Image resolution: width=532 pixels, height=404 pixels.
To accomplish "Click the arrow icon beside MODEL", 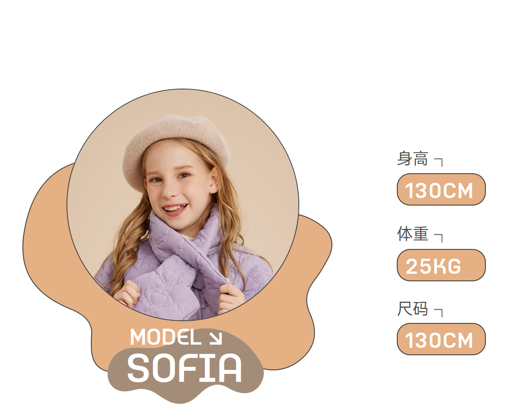I will [215, 338].
